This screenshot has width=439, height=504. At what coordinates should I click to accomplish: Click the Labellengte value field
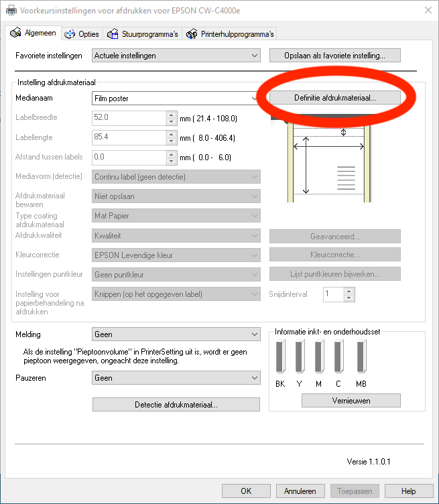click(x=129, y=137)
